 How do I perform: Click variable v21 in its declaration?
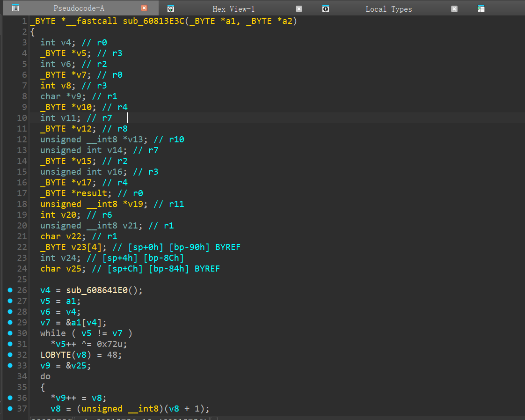coord(130,225)
